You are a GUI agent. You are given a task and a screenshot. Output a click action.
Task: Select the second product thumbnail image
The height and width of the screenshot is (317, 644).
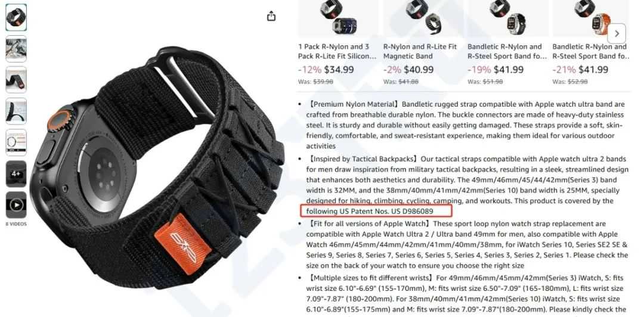click(x=16, y=49)
